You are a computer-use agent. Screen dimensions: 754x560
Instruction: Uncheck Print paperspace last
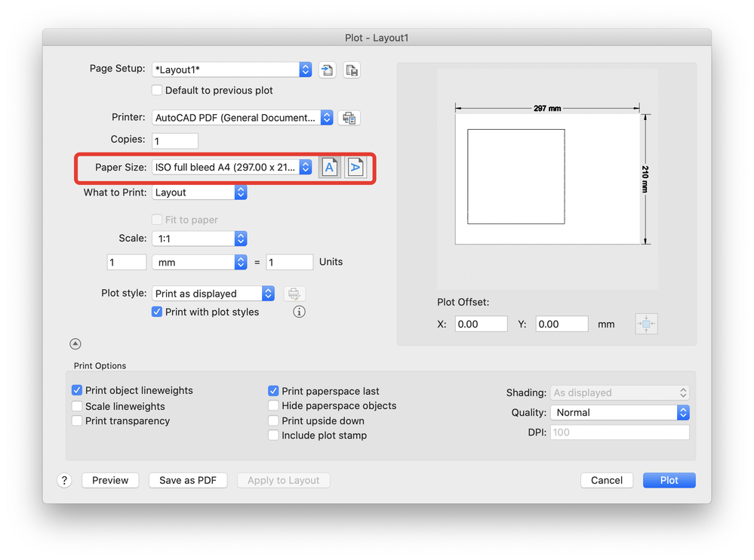(x=274, y=391)
